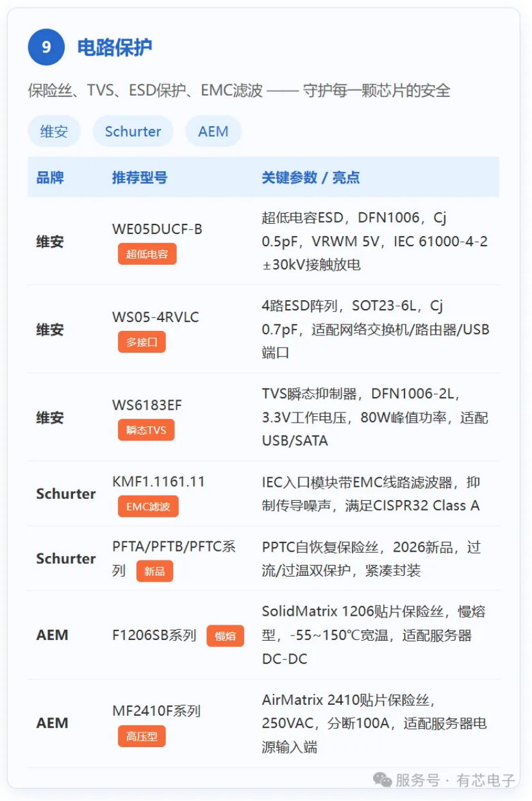The image size is (532, 801).
Task: Click Schurter brand cell in KMF1.1161.11 row
Action: pyautogui.click(x=66, y=494)
